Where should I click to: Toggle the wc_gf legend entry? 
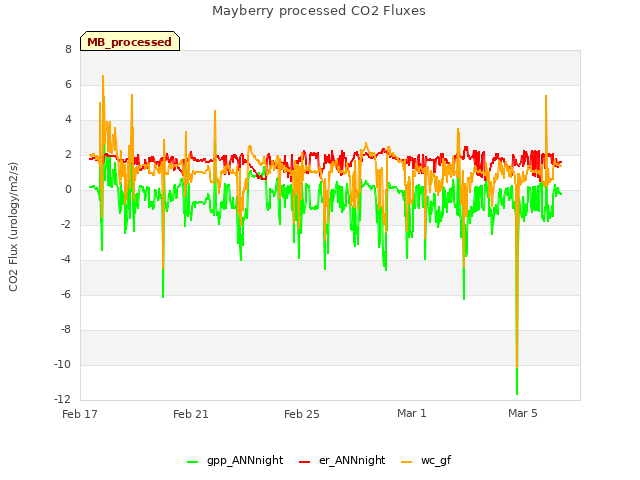(x=426, y=460)
